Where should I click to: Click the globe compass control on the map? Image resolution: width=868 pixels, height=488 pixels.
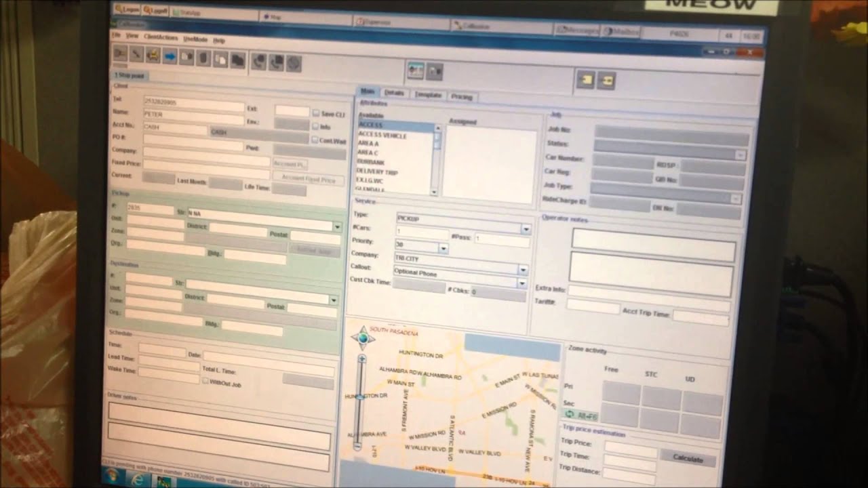tap(363, 338)
